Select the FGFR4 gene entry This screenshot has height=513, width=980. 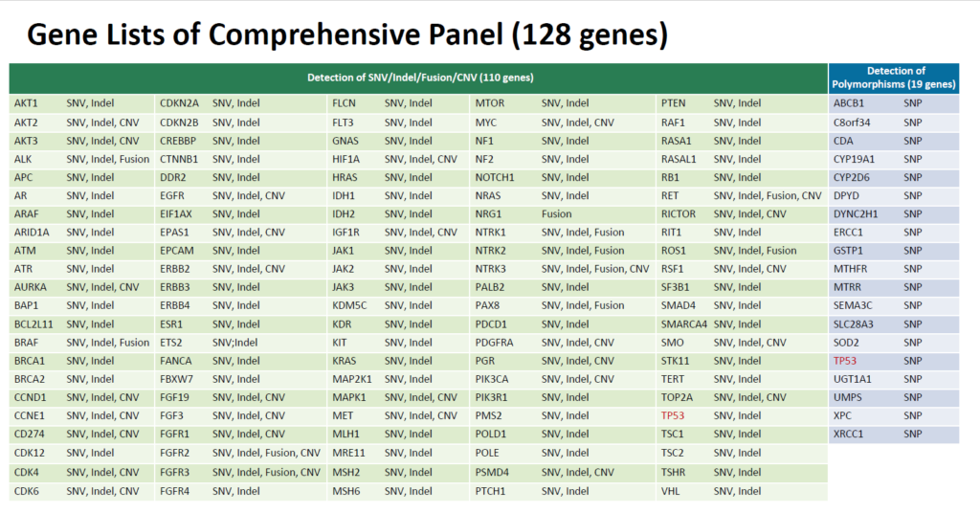(x=175, y=491)
